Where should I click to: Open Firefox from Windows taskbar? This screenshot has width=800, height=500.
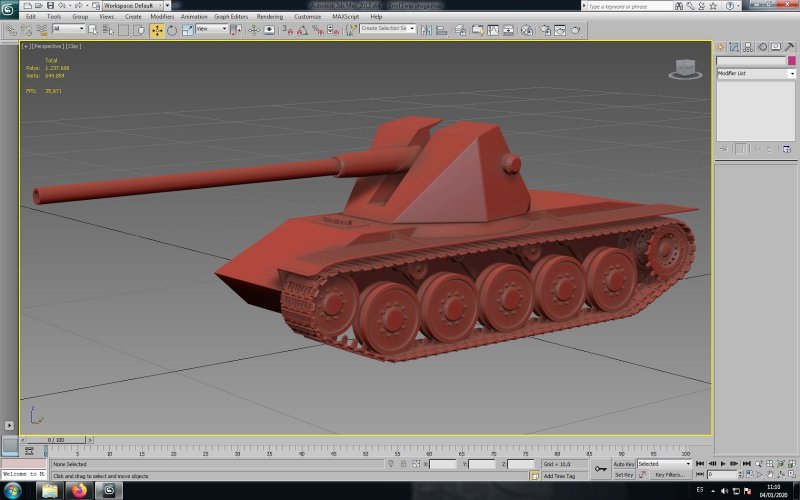79,491
